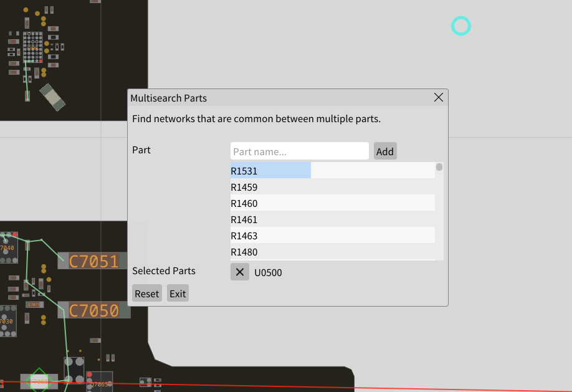This screenshot has height=392, width=572.
Task: Select the C7051 capacitor on board
Action: click(x=93, y=261)
